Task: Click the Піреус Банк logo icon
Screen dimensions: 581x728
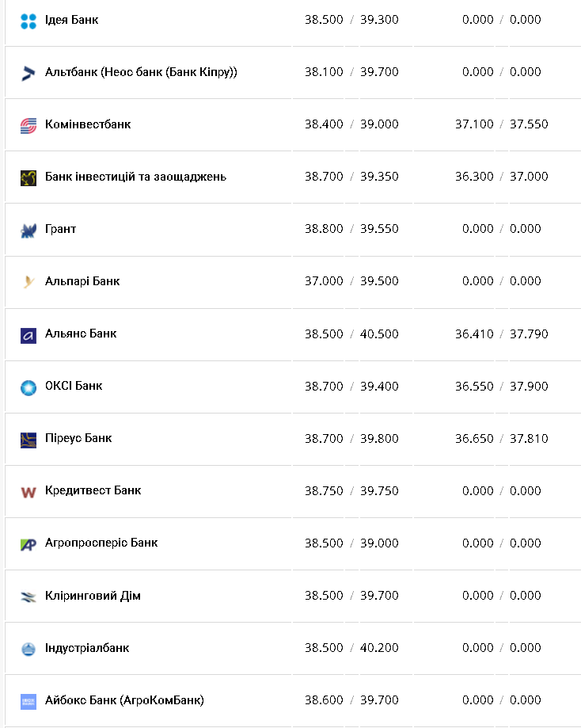Action: [28, 440]
